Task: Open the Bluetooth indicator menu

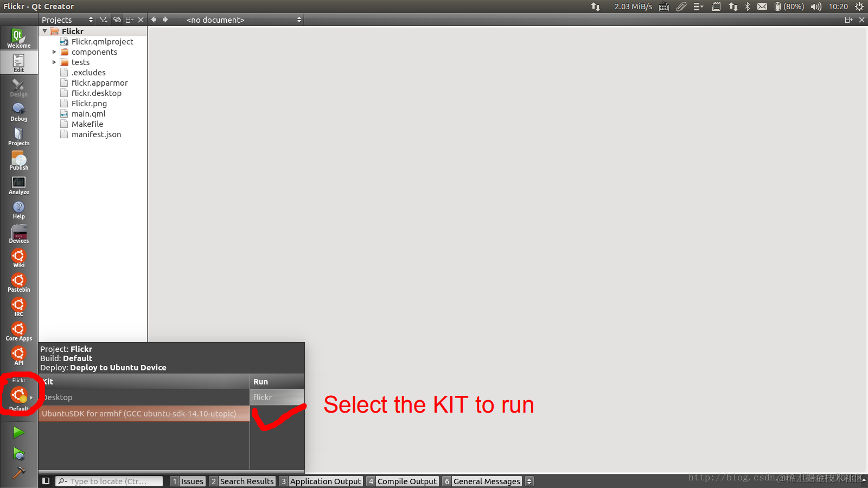Action: (747, 7)
